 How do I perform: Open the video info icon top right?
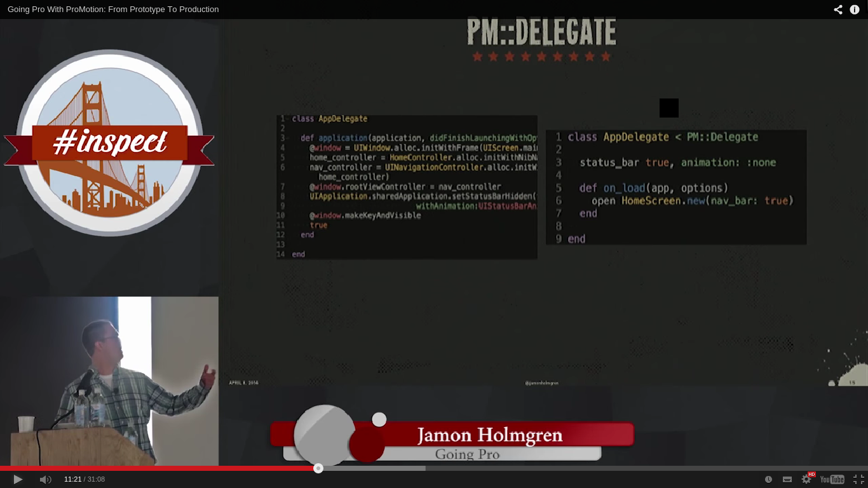click(855, 10)
